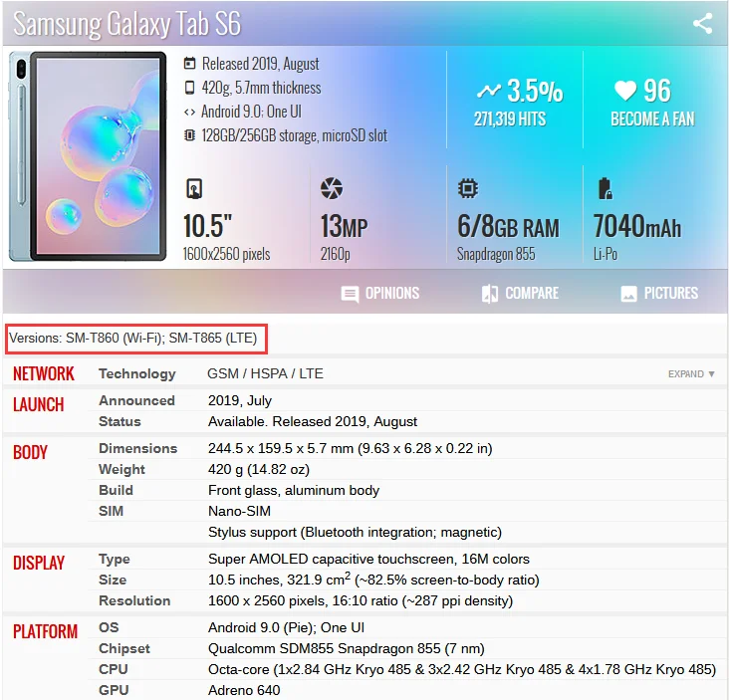Click the battery icon above 7040mAh
The image size is (729, 700).
[605, 189]
